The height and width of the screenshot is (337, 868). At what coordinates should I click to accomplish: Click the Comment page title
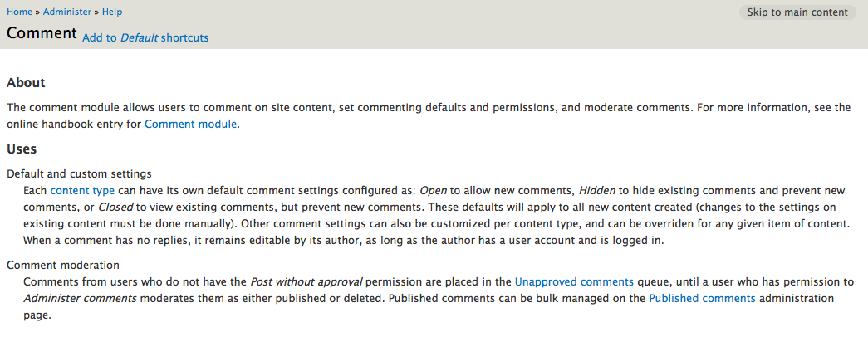coord(42,34)
